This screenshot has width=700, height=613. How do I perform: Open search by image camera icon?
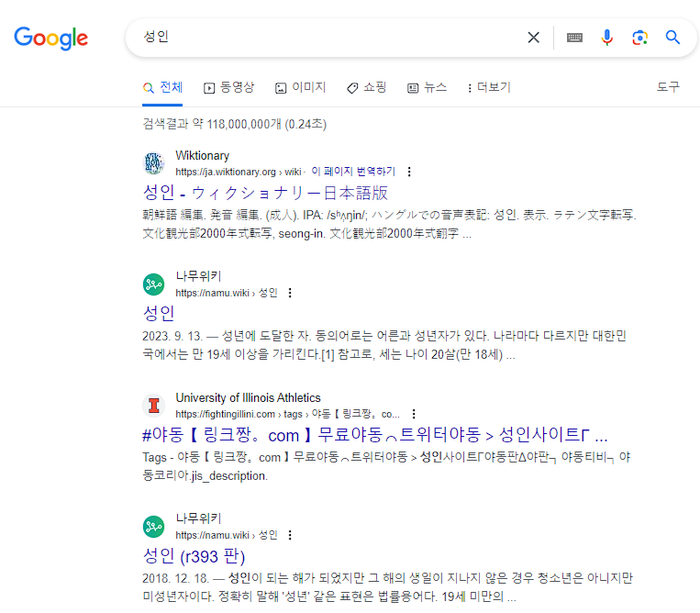point(639,38)
